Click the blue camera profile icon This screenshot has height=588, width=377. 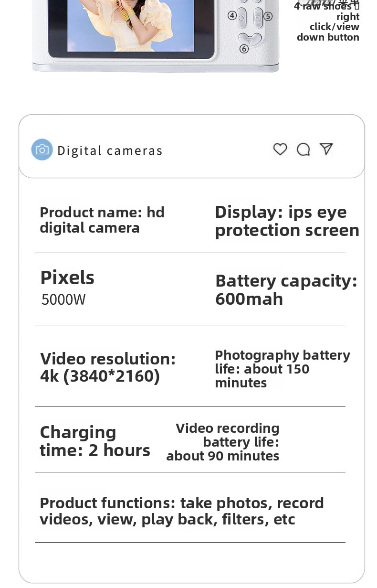point(42,150)
